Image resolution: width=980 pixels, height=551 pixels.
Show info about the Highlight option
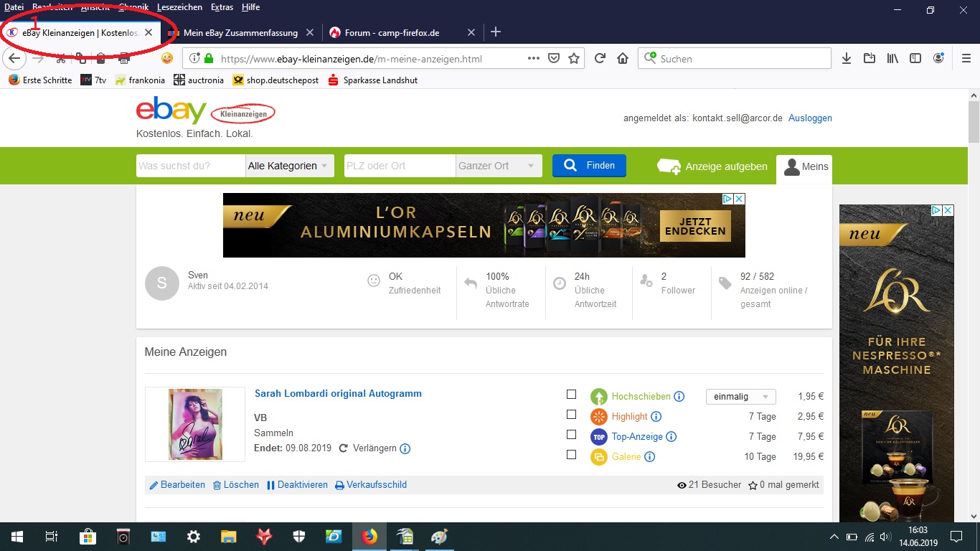pyautogui.click(x=656, y=417)
